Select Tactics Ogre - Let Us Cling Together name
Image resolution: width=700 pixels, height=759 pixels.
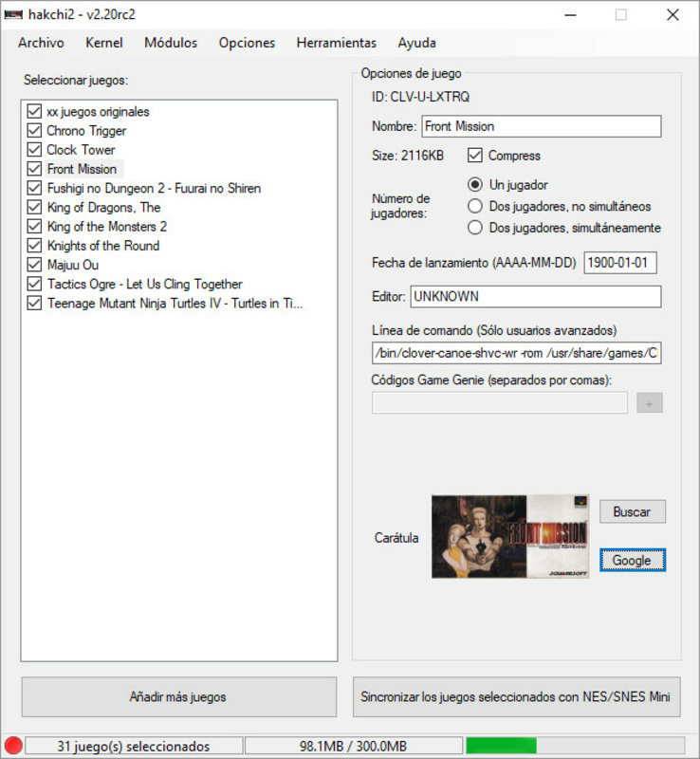tap(145, 284)
